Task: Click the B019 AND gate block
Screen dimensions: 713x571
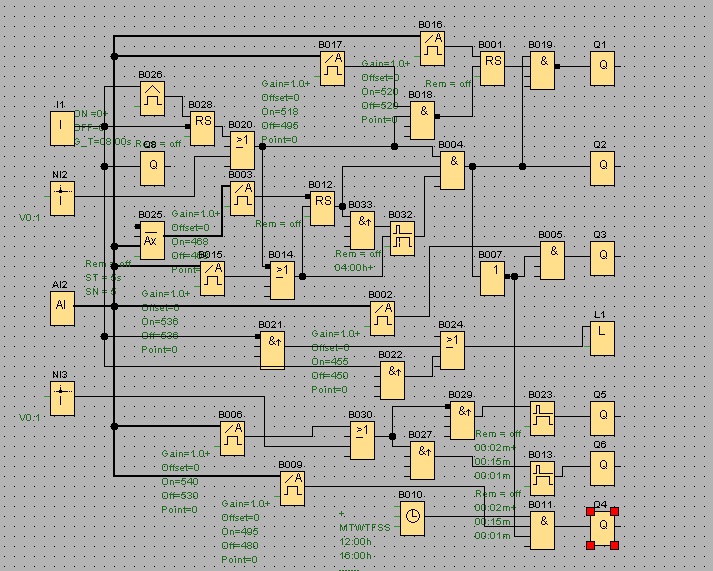Action: (542, 70)
